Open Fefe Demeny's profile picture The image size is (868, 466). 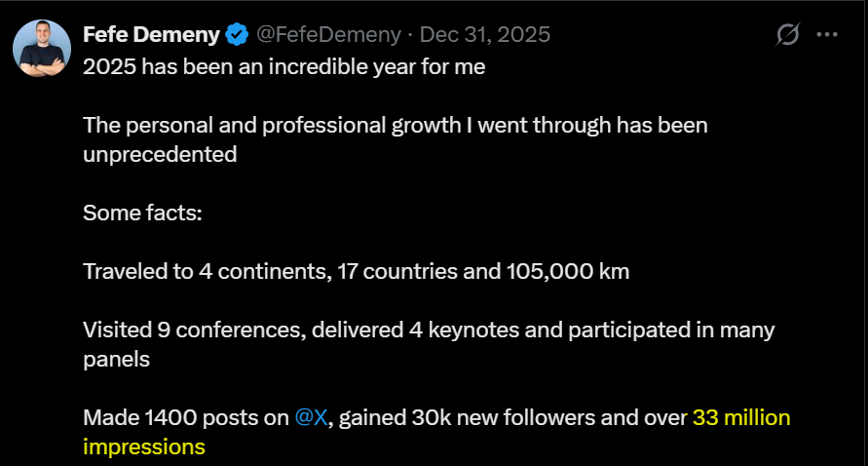pos(42,48)
